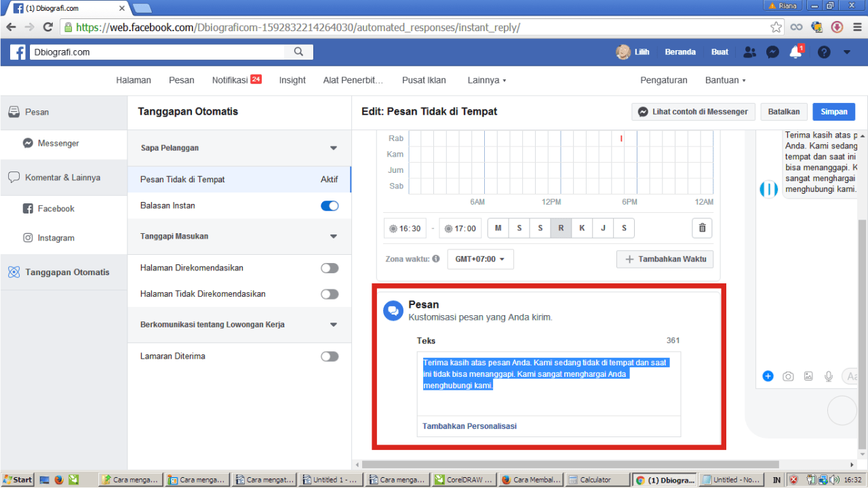868x488 pixels.
Task: Open the GMT+07:00 timezone dropdown
Action: pos(481,259)
